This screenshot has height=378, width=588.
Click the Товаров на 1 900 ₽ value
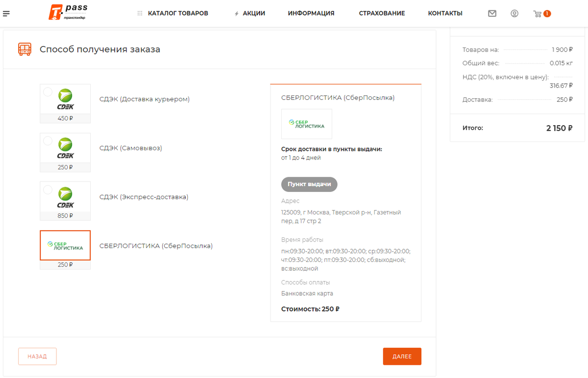click(x=562, y=50)
